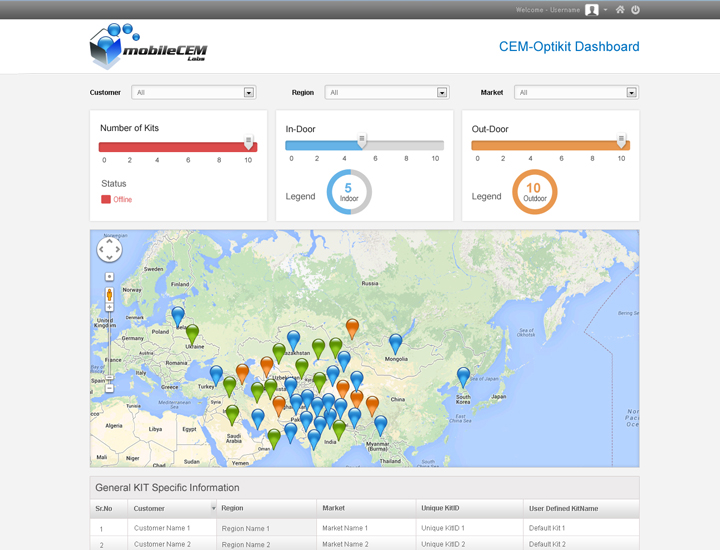720x550 pixels.
Task: Select the green marker near Oman
Action: click(x=274, y=439)
